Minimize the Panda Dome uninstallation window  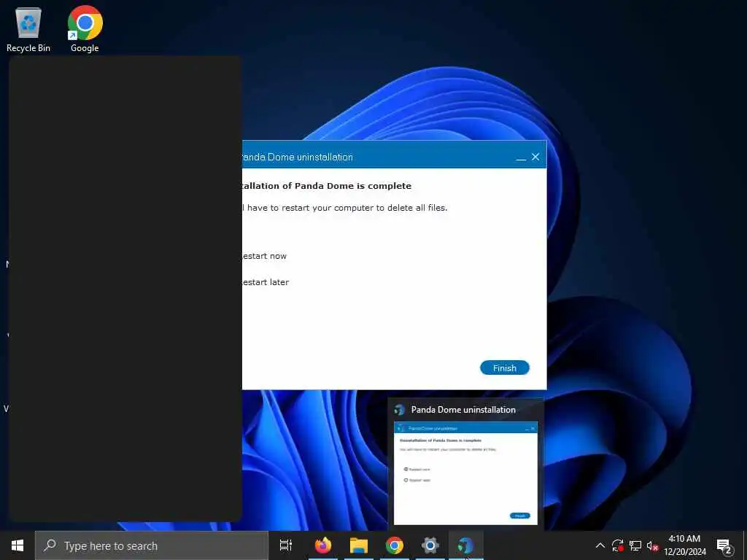point(521,157)
